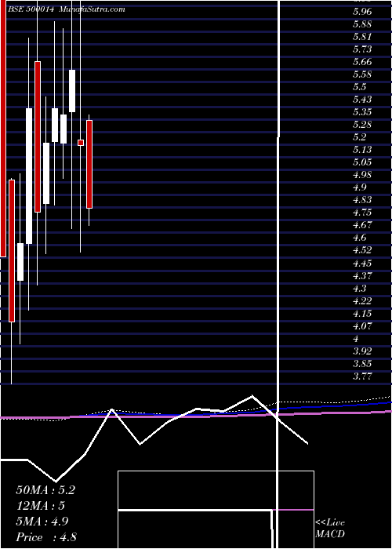392x549 pixels.
Task: Click the 5.73 price axis label
Action: coord(362,49)
